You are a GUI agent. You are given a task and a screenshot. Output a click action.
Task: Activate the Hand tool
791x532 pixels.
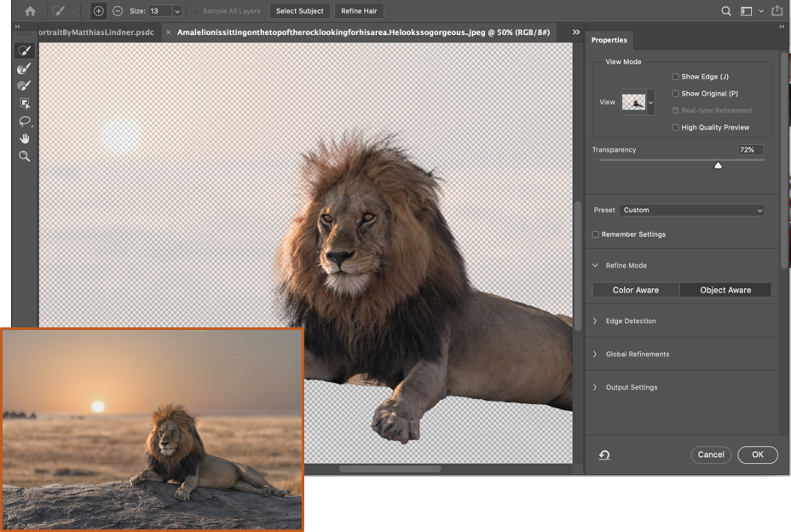coord(25,138)
